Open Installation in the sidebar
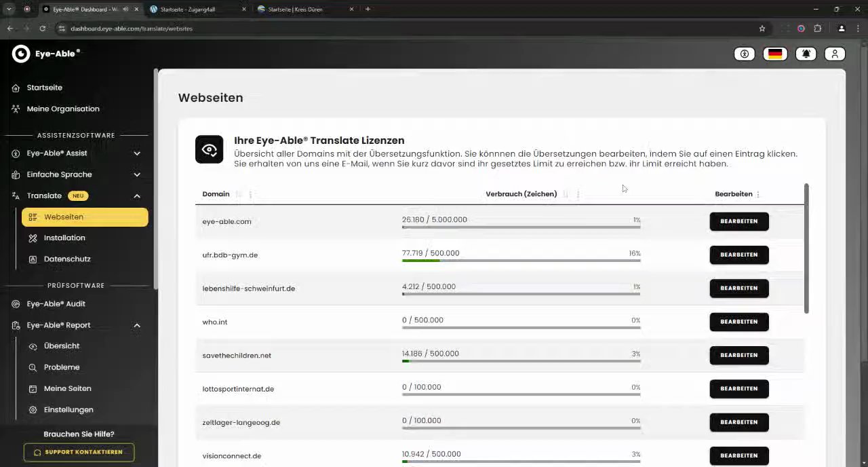868x467 pixels. [x=64, y=238]
